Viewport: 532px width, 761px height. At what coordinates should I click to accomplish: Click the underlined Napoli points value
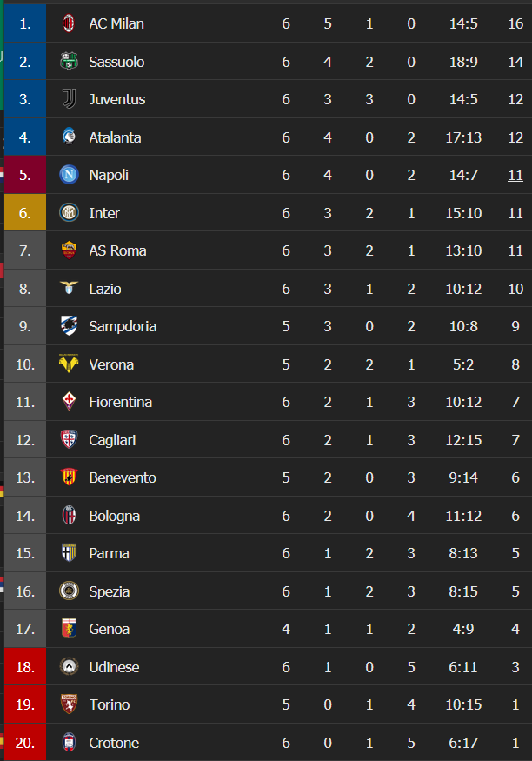515,175
